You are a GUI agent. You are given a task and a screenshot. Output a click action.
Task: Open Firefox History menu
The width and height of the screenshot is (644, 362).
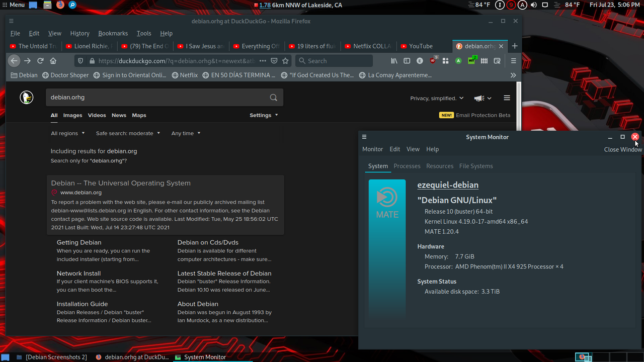[x=79, y=33]
